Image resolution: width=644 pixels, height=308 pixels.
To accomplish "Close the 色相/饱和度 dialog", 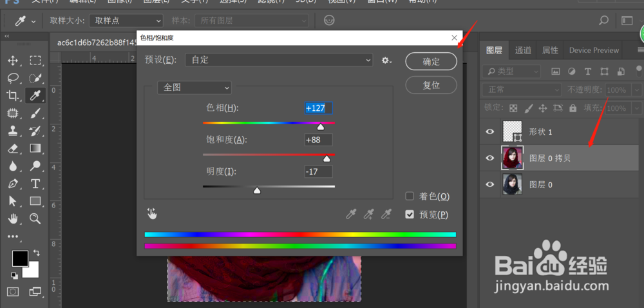I will coord(454,38).
